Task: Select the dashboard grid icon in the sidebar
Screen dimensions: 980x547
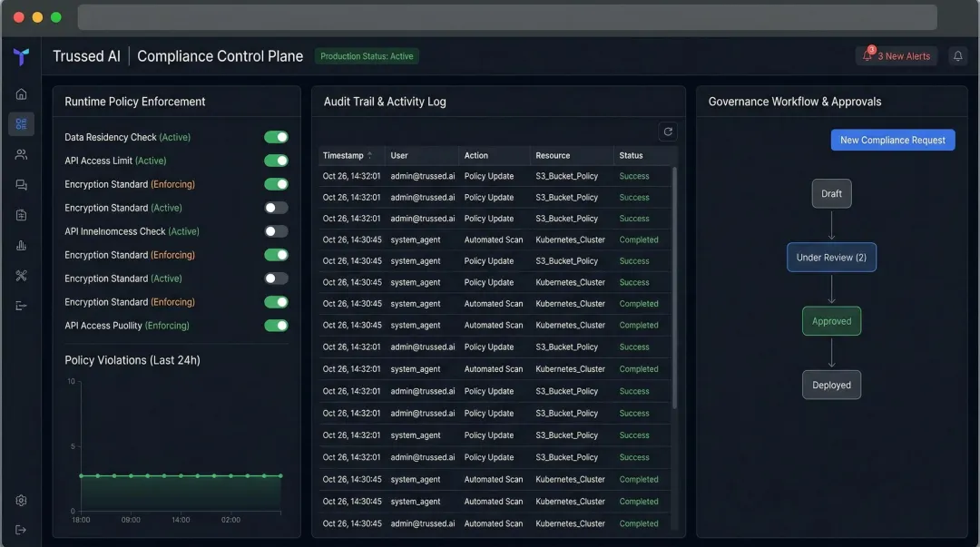Action: coord(21,123)
